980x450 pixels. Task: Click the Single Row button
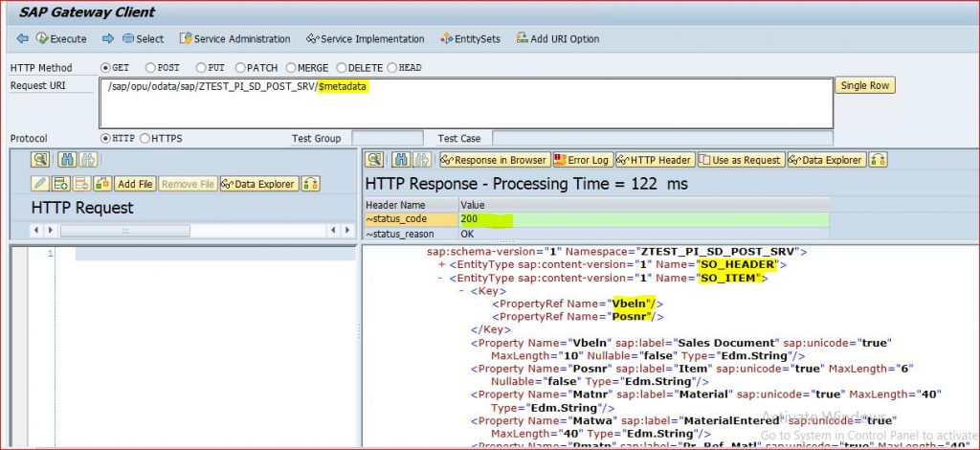865,85
